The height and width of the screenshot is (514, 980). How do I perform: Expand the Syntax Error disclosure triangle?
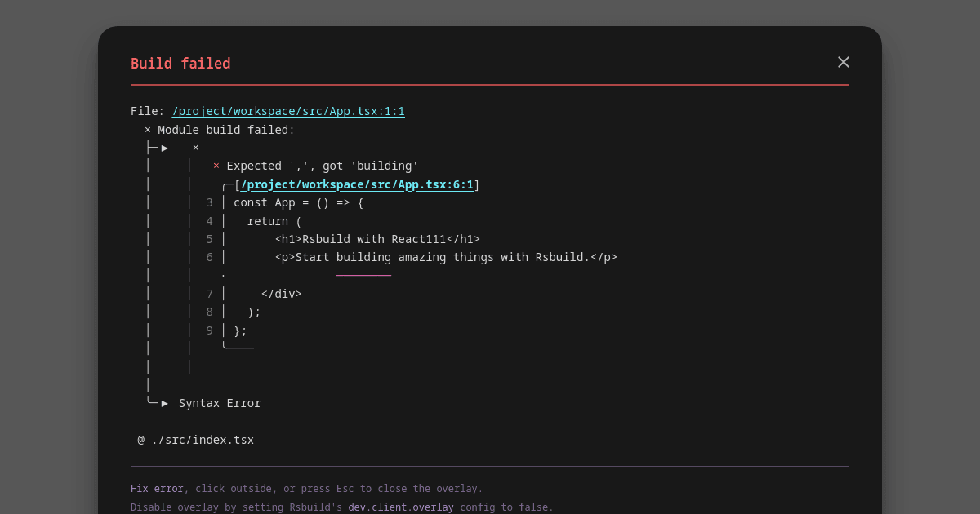(x=165, y=403)
